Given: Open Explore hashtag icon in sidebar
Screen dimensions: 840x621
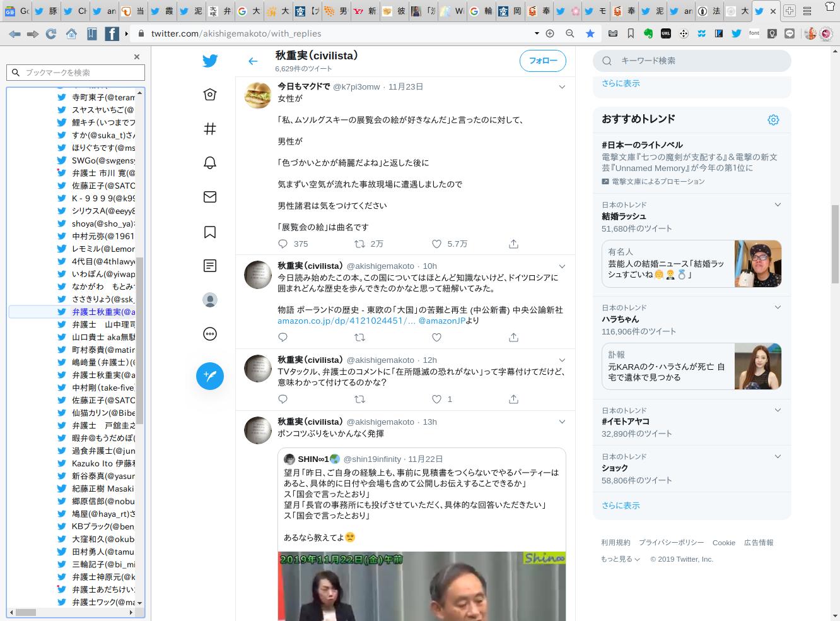Looking at the screenshot, I should click(x=210, y=129).
